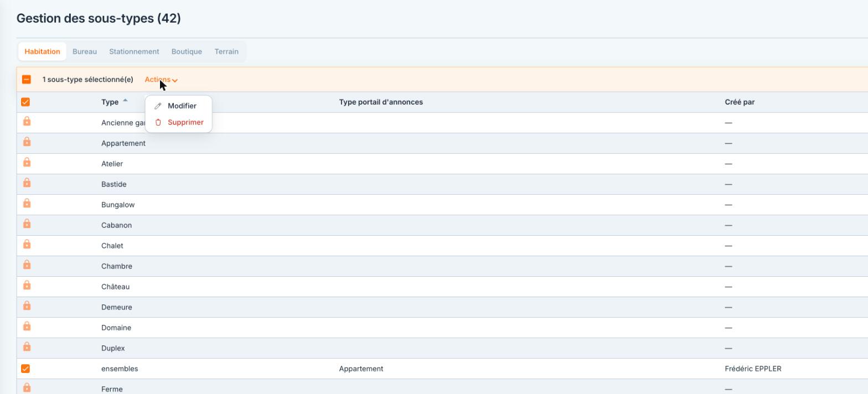Click the Bastide type name

click(x=114, y=184)
